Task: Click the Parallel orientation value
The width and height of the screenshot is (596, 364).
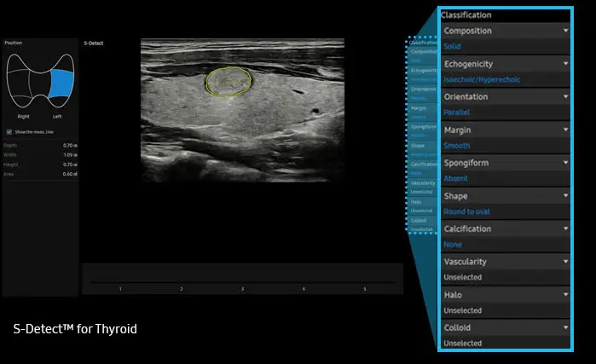Action: click(x=456, y=113)
